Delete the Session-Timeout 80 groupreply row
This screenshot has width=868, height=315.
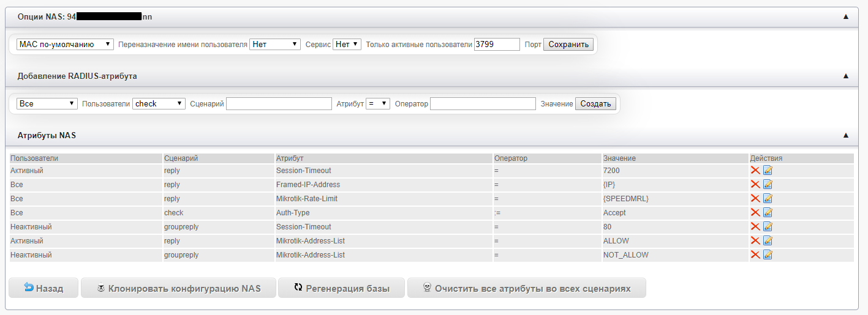755,227
